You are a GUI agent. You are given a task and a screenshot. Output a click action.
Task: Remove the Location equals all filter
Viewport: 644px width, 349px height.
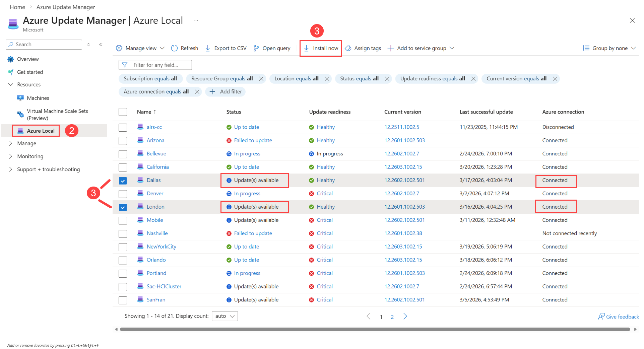coord(327,79)
